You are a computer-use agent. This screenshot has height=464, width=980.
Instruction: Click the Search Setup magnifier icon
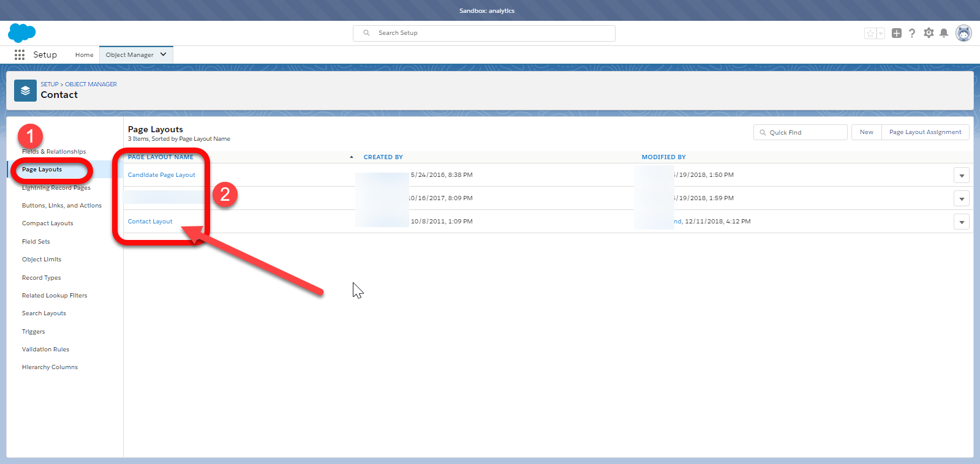tap(366, 33)
